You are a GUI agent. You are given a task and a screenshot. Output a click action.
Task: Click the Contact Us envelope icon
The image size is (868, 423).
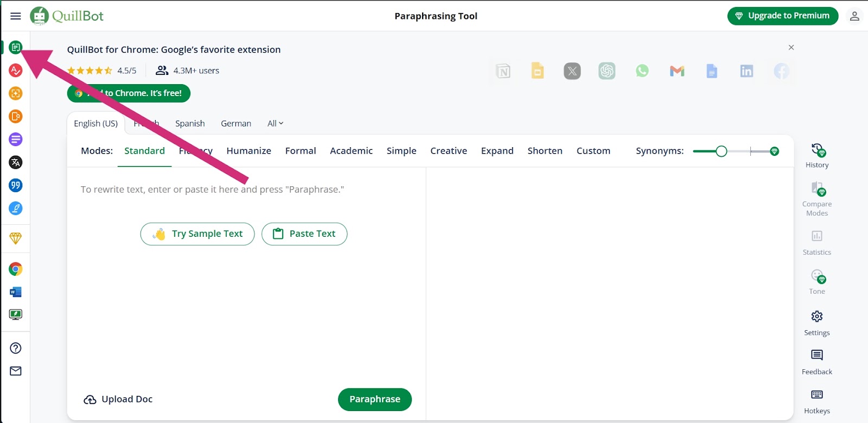[16, 371]
